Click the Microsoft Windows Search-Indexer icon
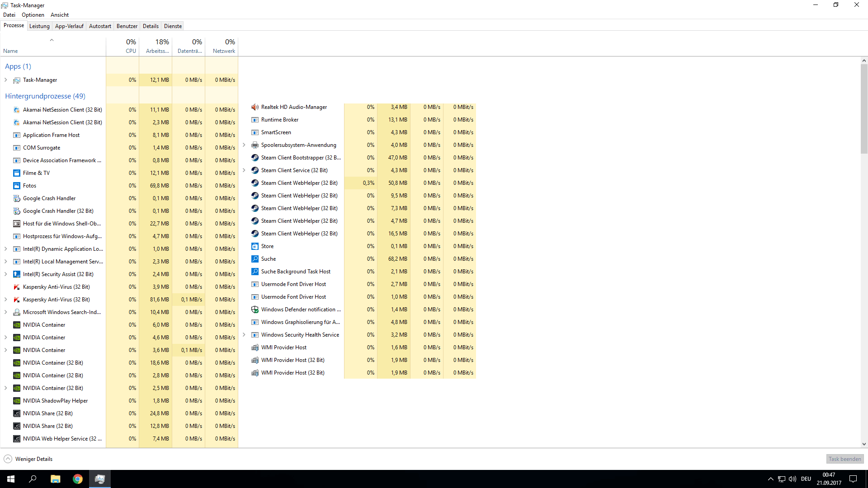The width and height of the screenshot is (868, 488). pos(17,312)
